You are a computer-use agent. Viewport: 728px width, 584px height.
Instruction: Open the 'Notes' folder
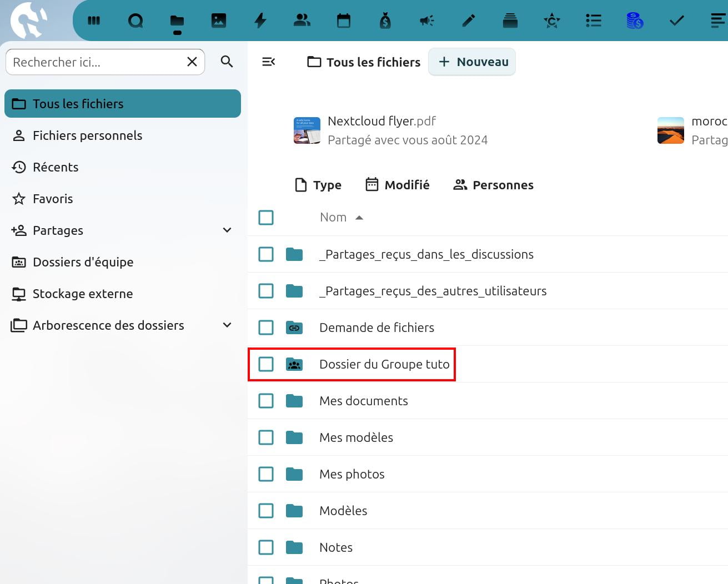coord(336,547)
